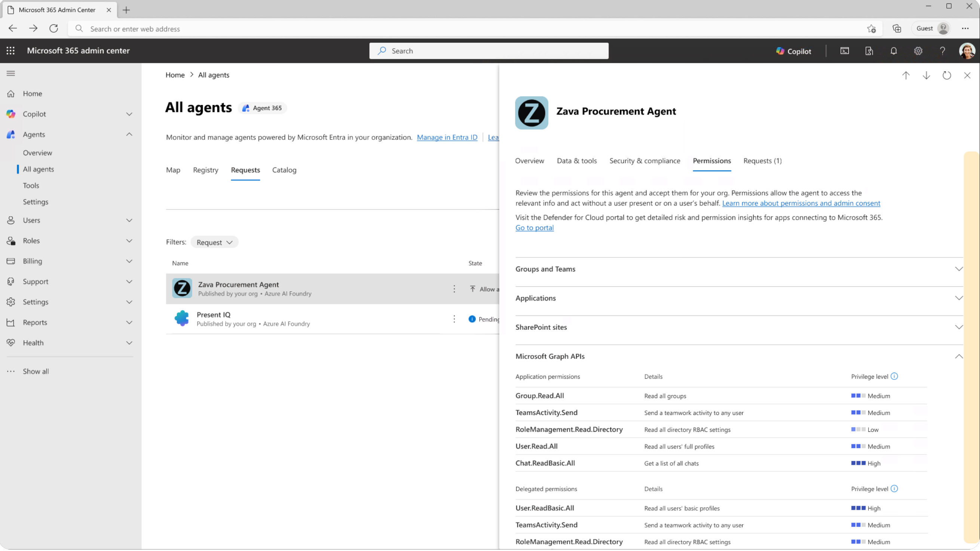Open browser favorites star icon
This screenshot has height=551, width=980.
871,28
